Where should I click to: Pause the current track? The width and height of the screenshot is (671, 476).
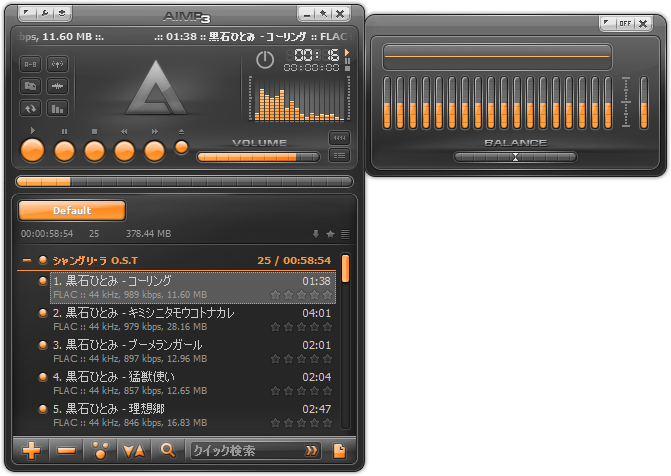click(64, 151)
